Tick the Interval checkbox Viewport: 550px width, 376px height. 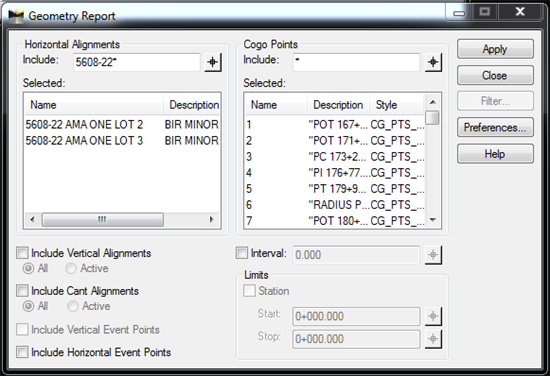(242, 253)
